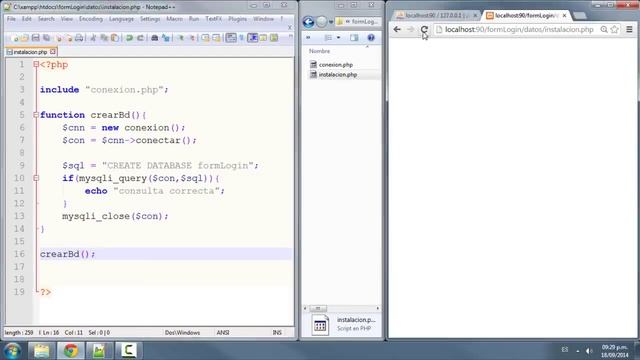This screenshot has height=360, width=640.
Task: Click the Zoom Out toolbar icon
Action: point(193,38)
